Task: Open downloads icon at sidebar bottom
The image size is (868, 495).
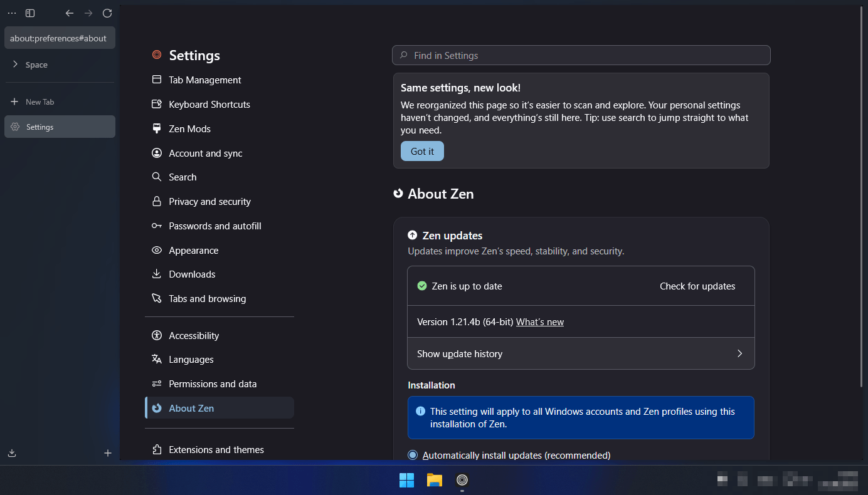Action: pos(11,453)
